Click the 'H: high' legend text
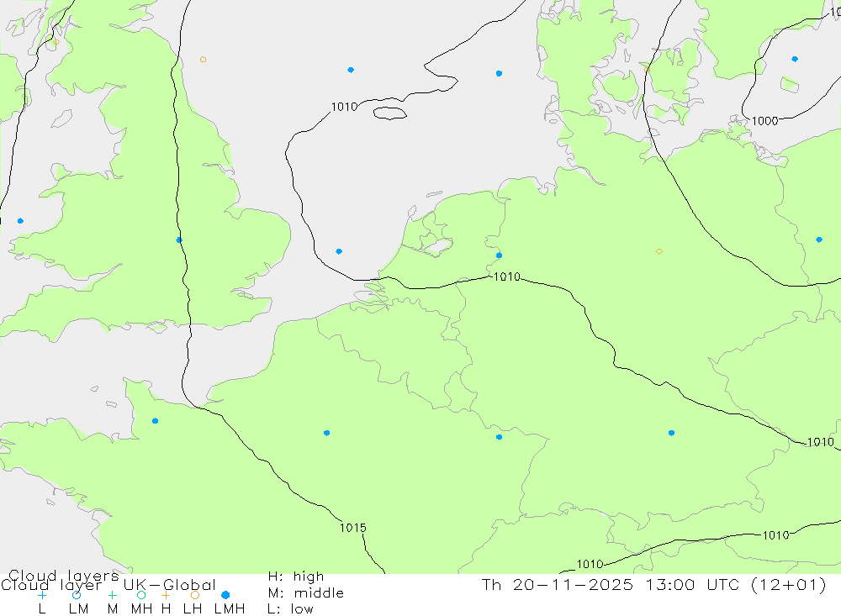Viewport: 841px width, 616px height. pyautogui.click(x=296, y=577)
